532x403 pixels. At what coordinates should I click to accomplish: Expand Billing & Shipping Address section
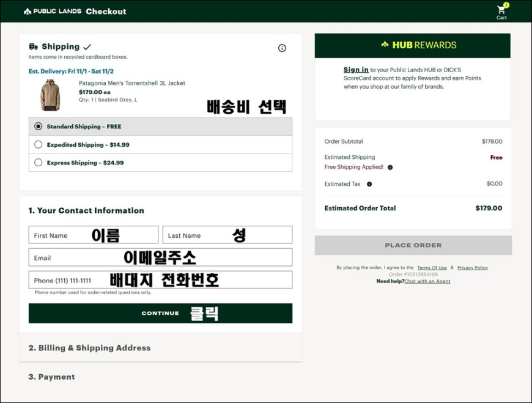tap(160, 348)
